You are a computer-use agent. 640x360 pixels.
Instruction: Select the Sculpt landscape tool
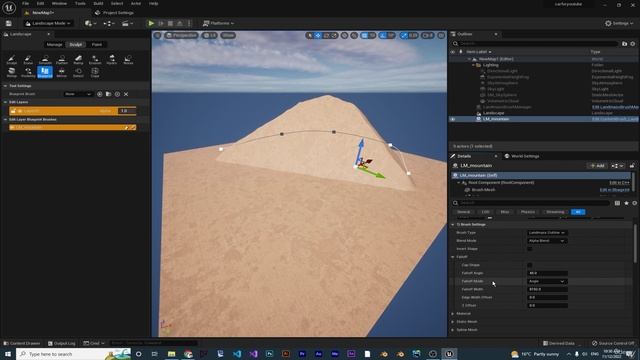tap(11, 60)
